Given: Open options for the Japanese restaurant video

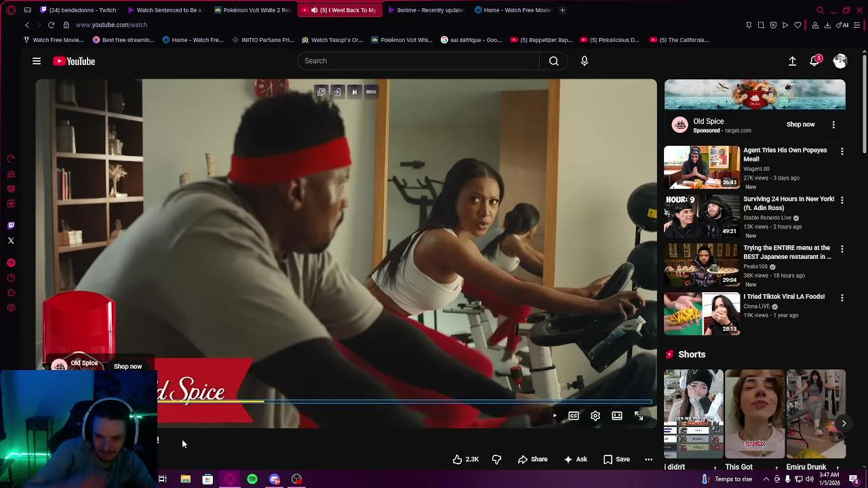Looking at the screenshot, I should pyautogui.click(x=842, y=249).
